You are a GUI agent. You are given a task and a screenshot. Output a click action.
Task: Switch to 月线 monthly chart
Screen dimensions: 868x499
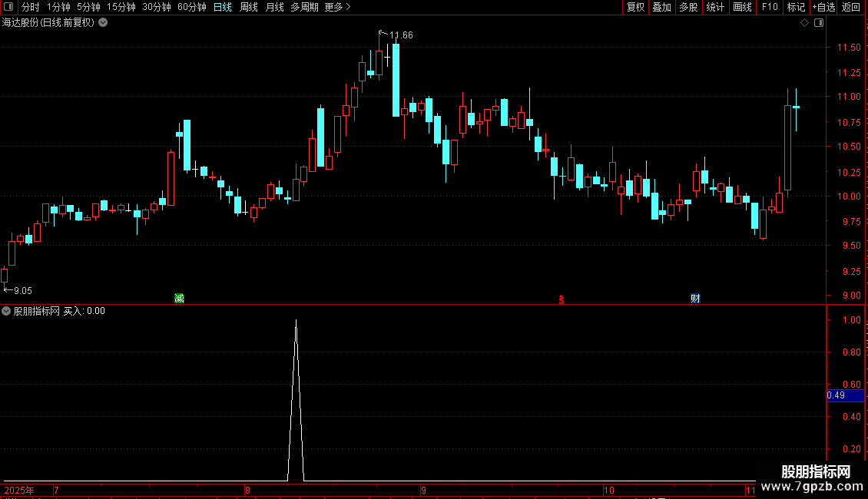[274, 7]
